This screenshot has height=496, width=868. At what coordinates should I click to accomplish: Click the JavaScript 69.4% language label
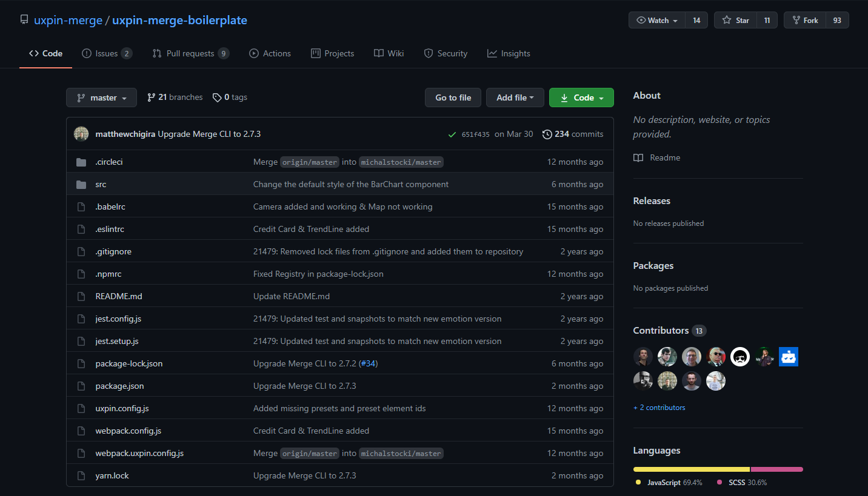click(669, 483)
